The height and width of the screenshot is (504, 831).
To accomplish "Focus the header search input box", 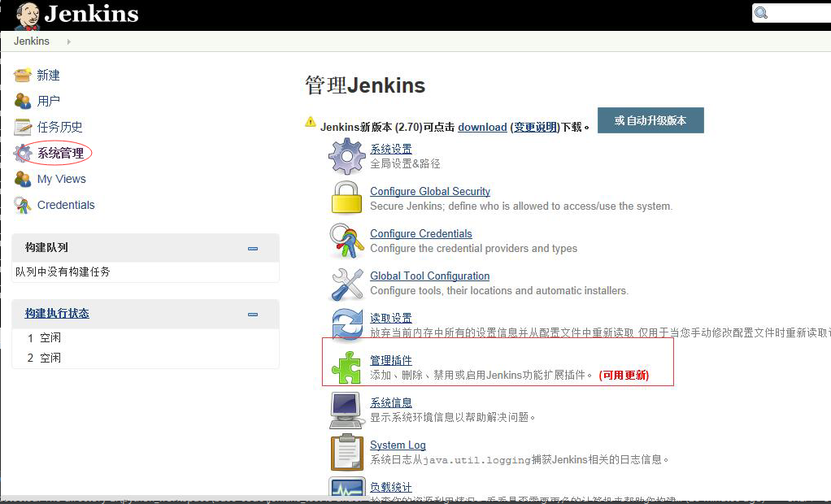I will 791,13.
